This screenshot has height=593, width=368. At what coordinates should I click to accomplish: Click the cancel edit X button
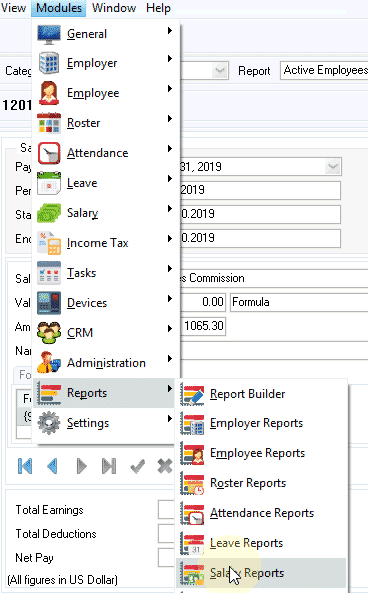pyautogui.click(x=165, y=466)
